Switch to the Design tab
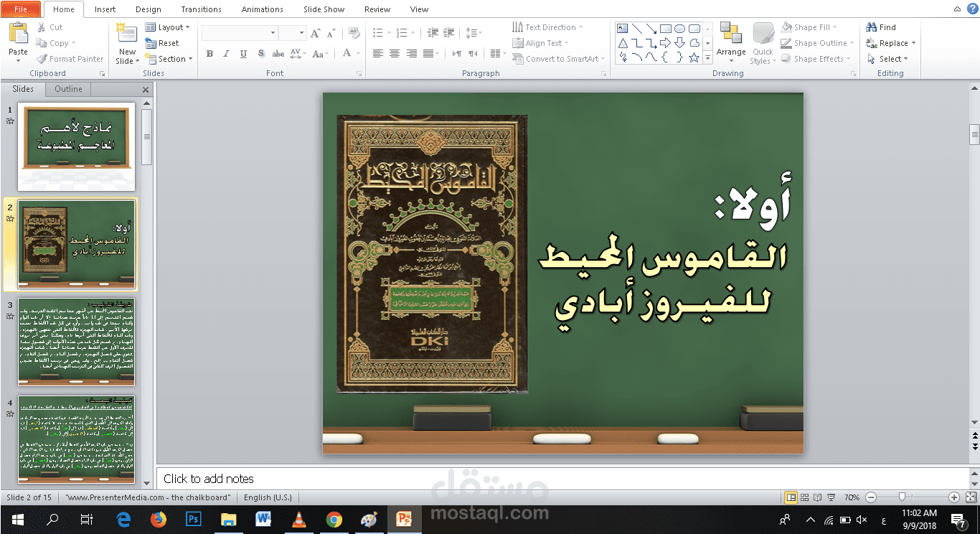980x534 pixels. [149, 9]
